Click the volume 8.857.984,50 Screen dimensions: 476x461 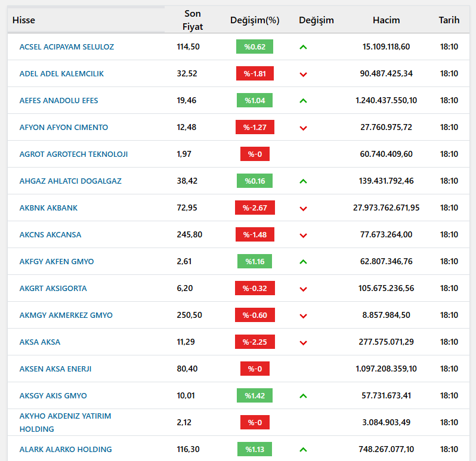coord(386,315)
